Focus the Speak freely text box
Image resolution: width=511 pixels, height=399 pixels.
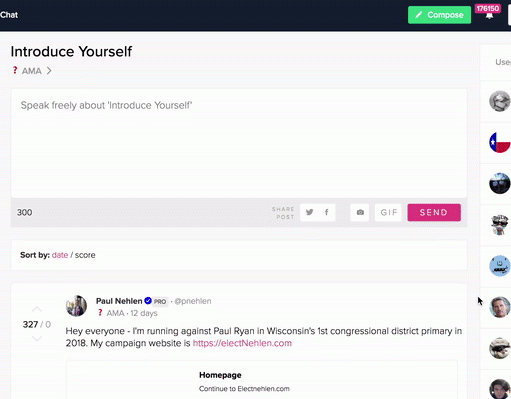(239, 143)
